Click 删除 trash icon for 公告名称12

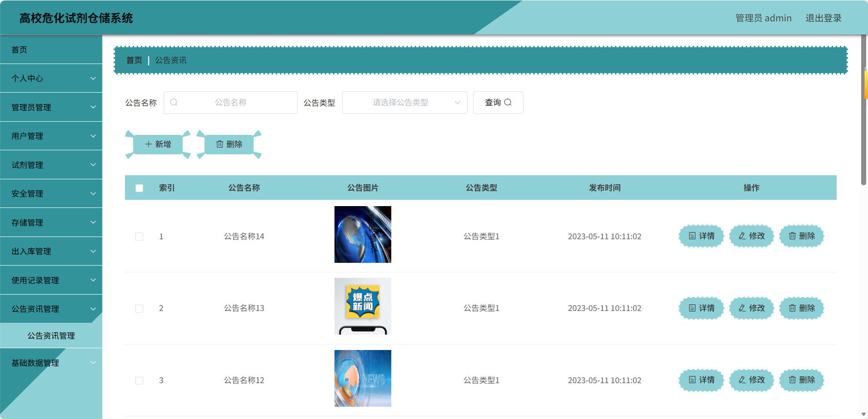coord(793,380)
